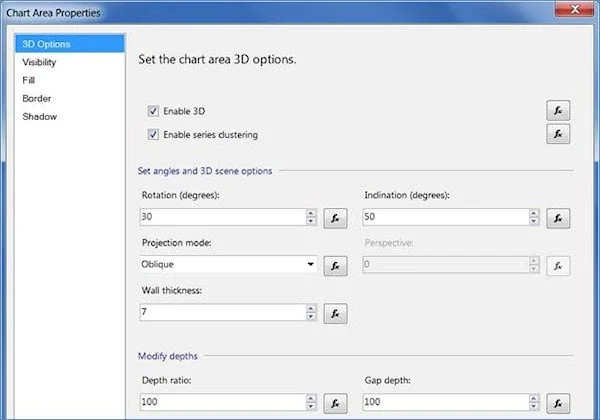Go to the Border page
This screenshot has width=600, height=420.
(x=70, y=98)
